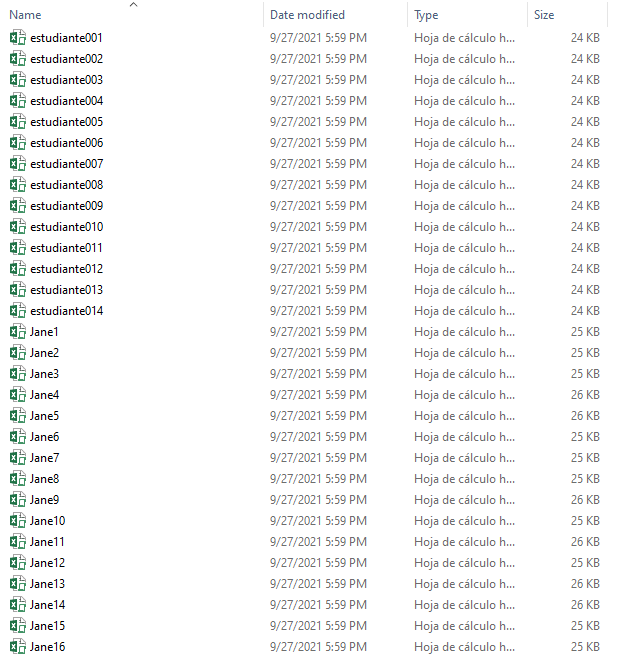Select file name Jane4

point(44,395)
